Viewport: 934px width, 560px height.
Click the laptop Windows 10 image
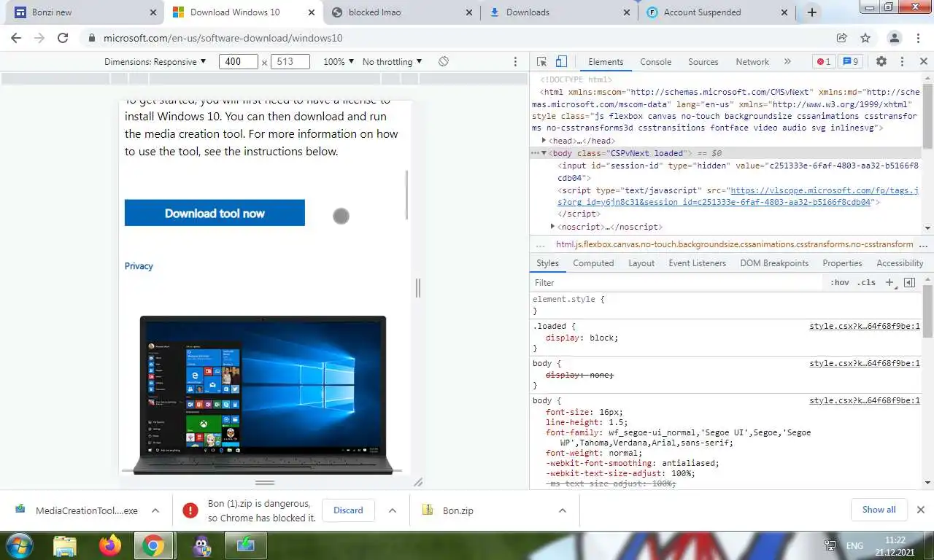click(263, 394)
